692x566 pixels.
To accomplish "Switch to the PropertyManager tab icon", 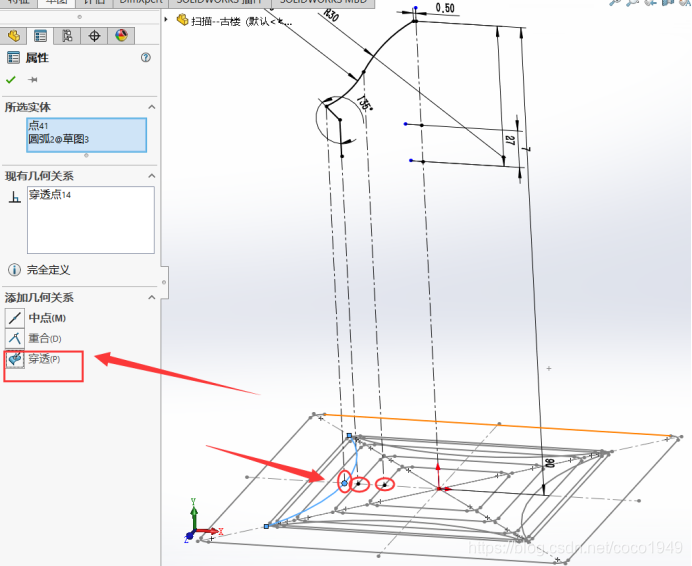I will coord(40,36).
